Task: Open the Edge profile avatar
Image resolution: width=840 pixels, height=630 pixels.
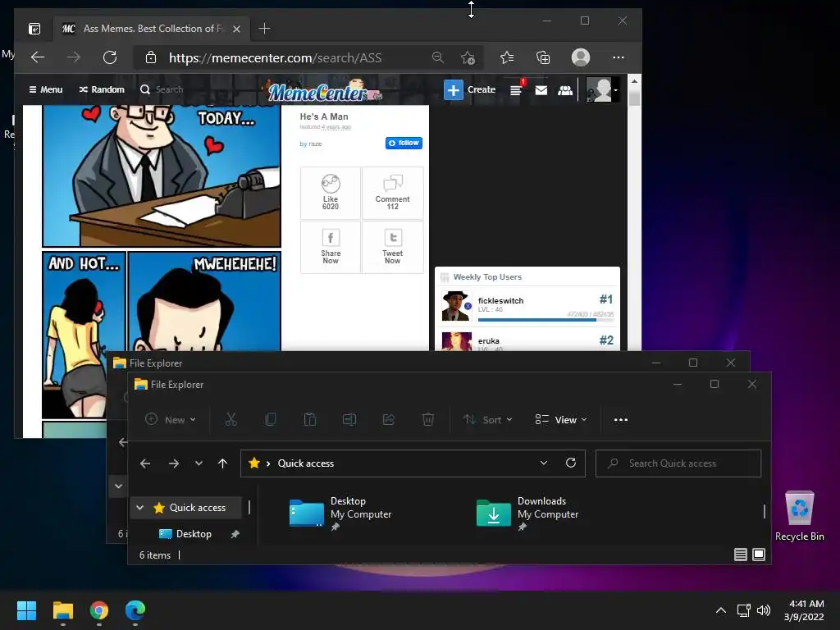Action: (x=581, y=57)
